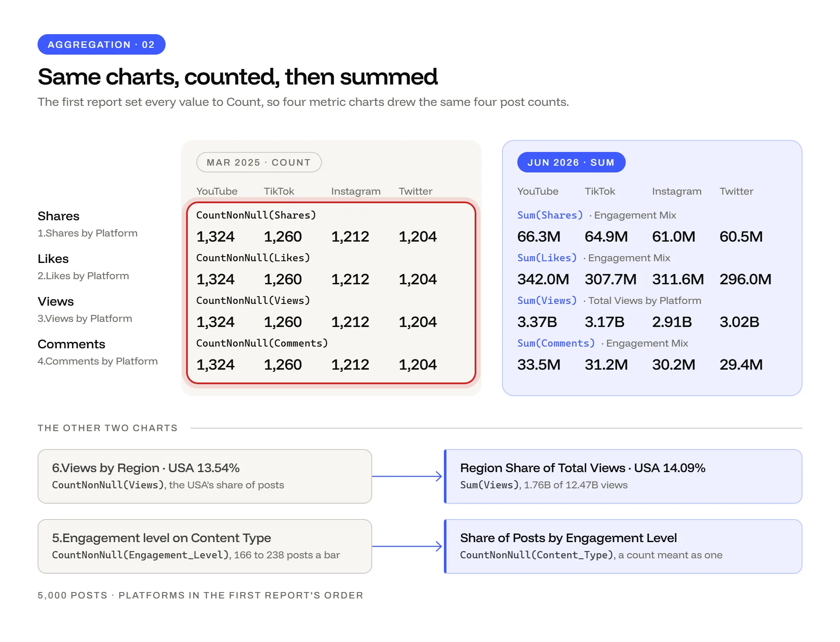
Task: Click the 61.0M Instagram shares value
Action: [x=674, y=236]
